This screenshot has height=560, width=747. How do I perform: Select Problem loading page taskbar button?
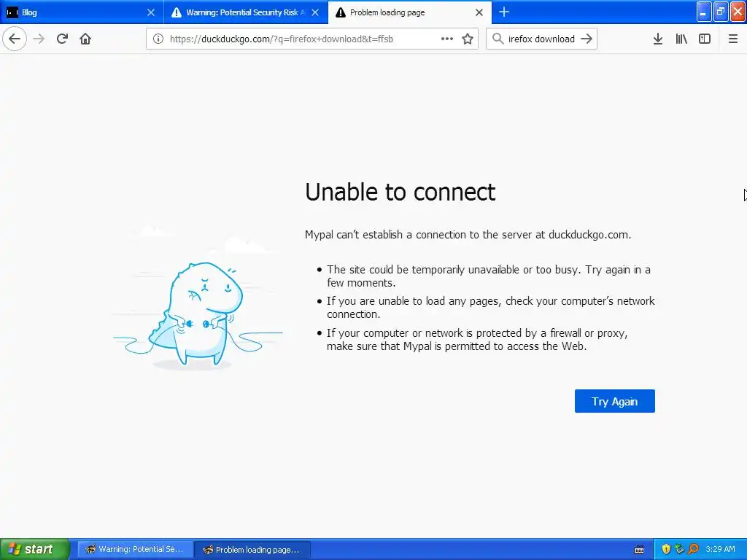point(252,550)
